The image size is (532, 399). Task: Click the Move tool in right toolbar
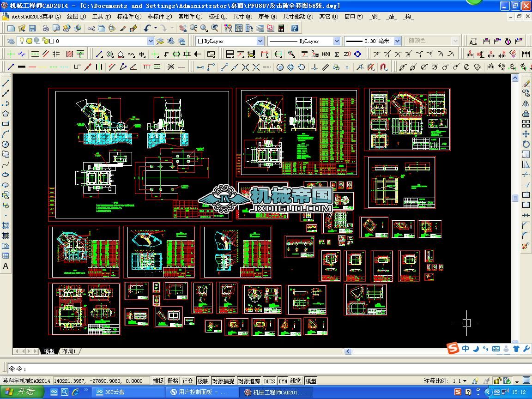(x=526, y=134)
